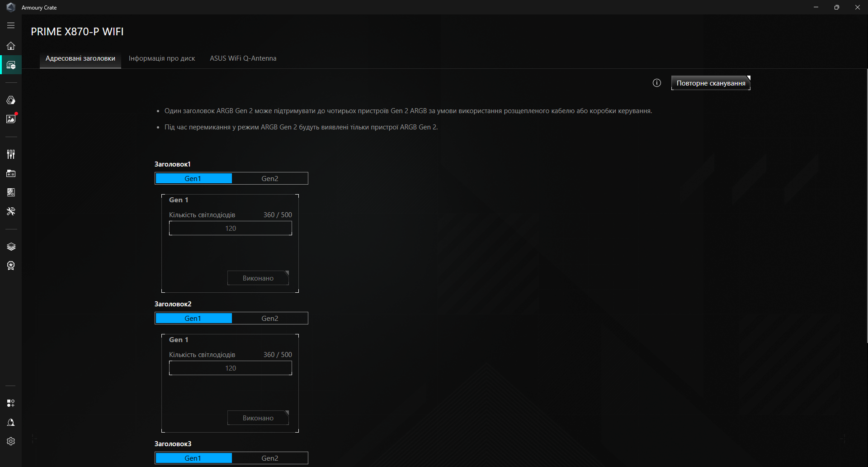The image size is (868, 467).
Task: Open the wrench and screwdriver Tools icon
Action: (x=11, y=211)
